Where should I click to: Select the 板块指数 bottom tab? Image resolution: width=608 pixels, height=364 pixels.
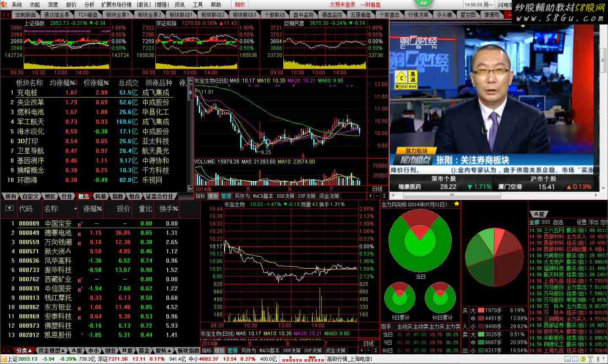pos(188,350)
